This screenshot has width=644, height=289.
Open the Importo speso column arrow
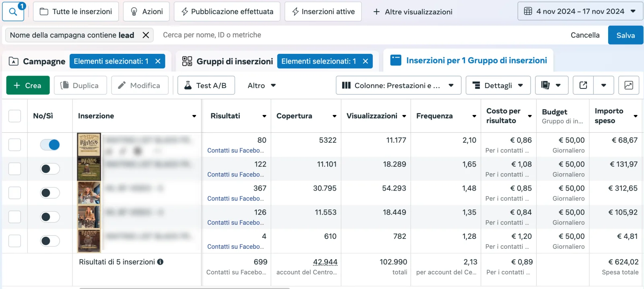tap(636, 116)
